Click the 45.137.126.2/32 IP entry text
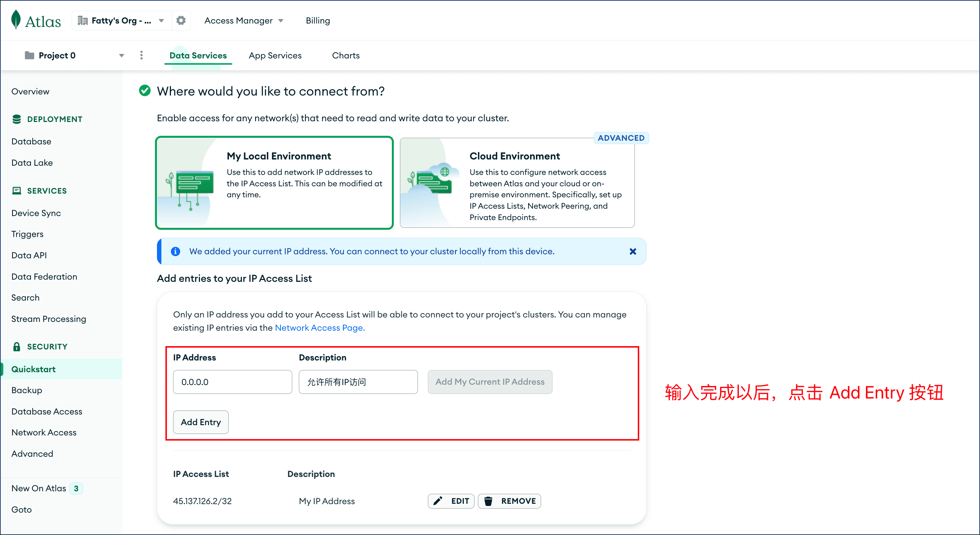 [x=203, y=501]
